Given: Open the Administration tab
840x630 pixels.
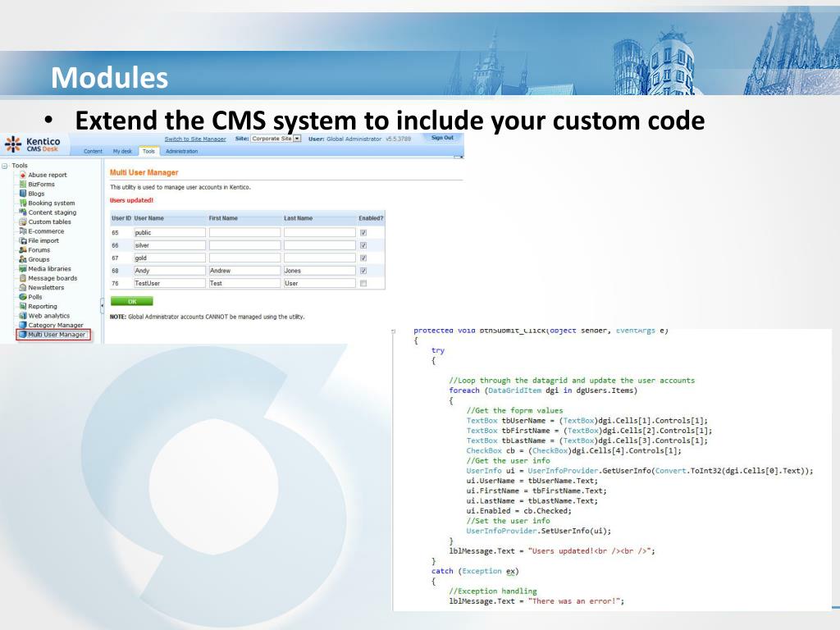Looking at the screenshot, I should 181,151.
